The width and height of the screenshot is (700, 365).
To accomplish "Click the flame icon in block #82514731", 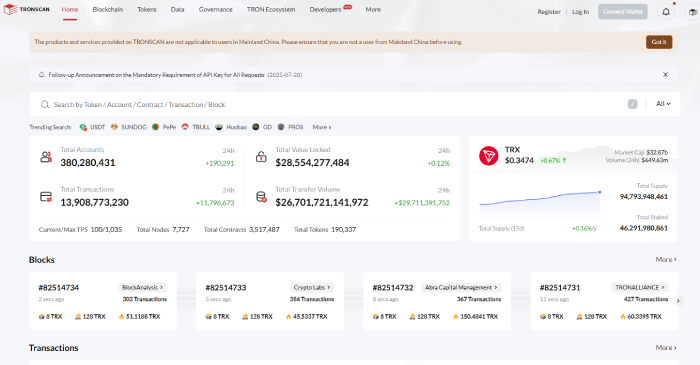I will tap(623, 316).
